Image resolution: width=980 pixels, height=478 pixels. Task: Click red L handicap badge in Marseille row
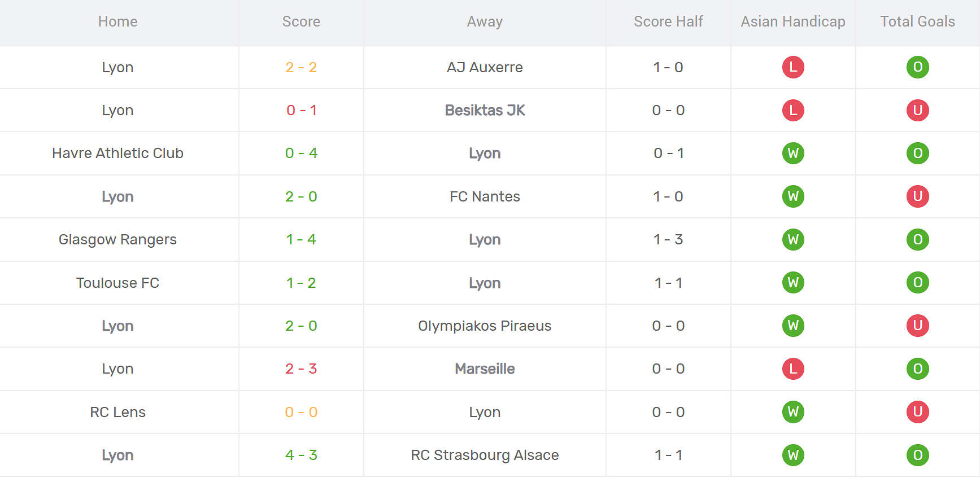click(x=793, y=369)
